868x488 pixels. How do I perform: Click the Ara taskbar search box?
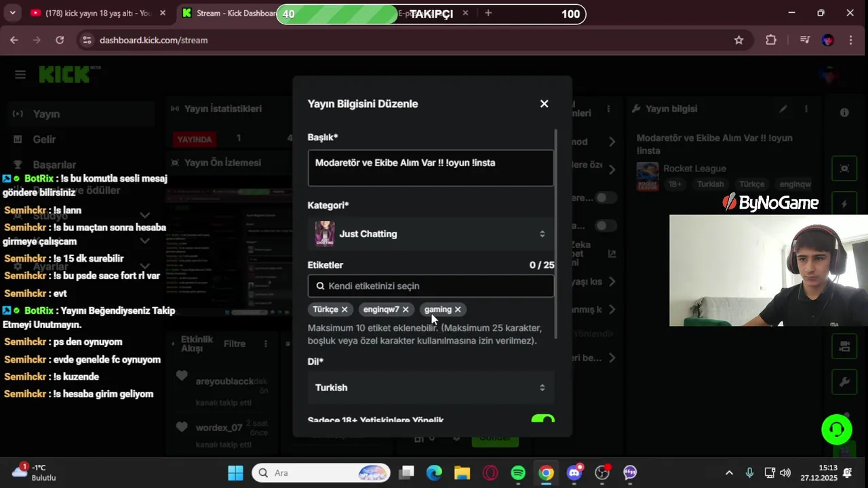321,472
